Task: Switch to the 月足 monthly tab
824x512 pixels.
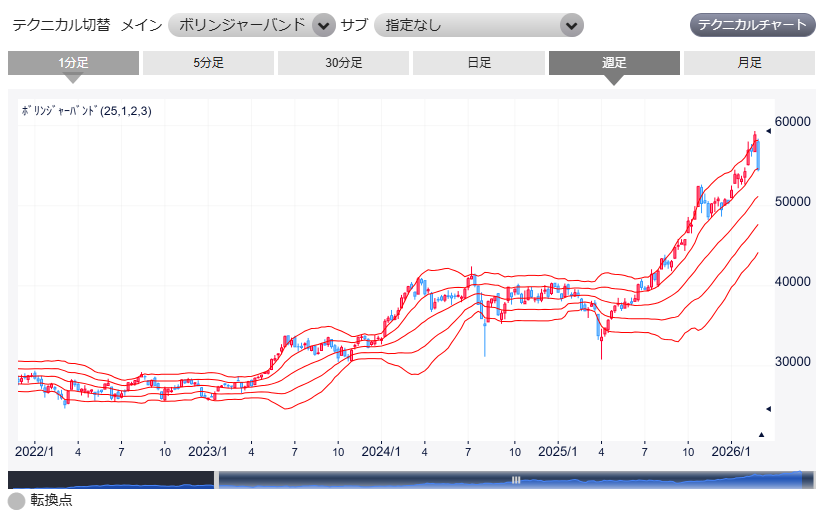Action: point(749,63)
